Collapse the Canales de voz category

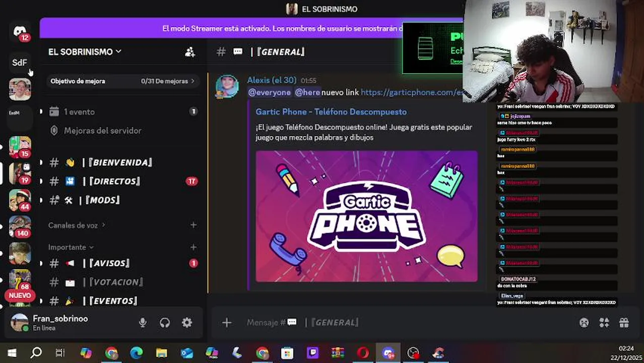[x=77, y=225]
